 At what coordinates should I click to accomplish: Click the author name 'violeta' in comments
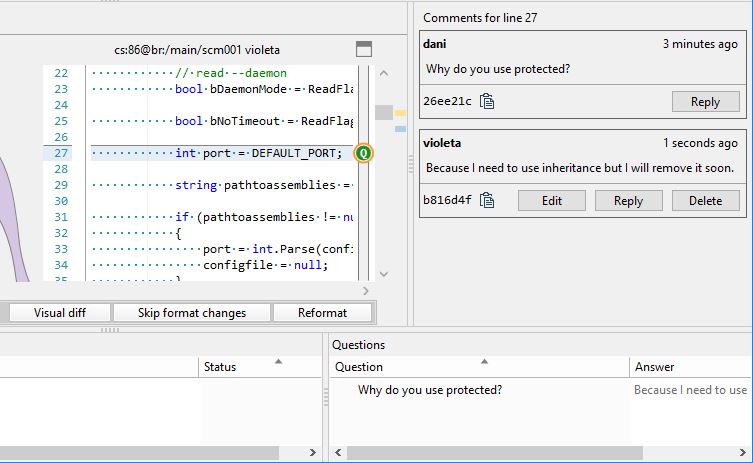[442, 143]
